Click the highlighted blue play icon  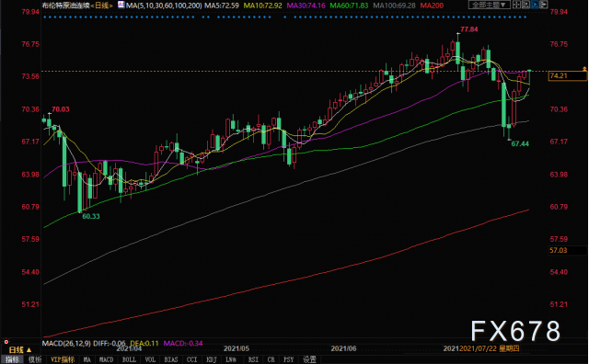click(535, 5)
